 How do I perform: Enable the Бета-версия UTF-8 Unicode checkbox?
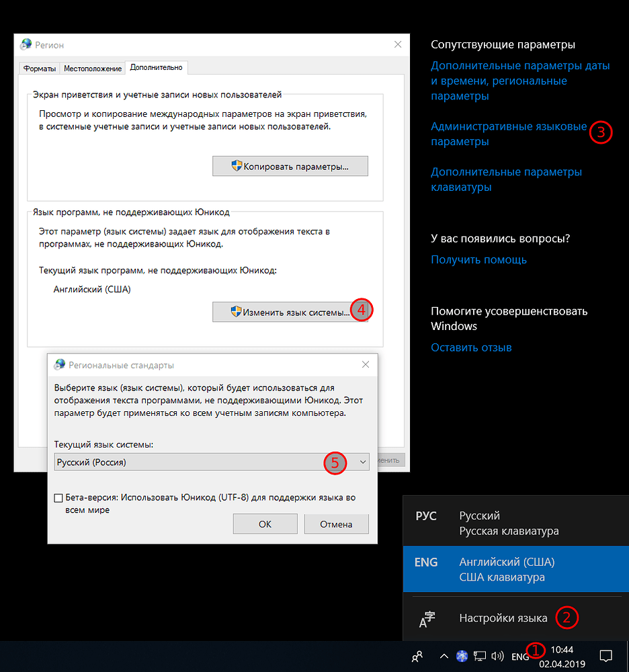(x=58, y=498)
